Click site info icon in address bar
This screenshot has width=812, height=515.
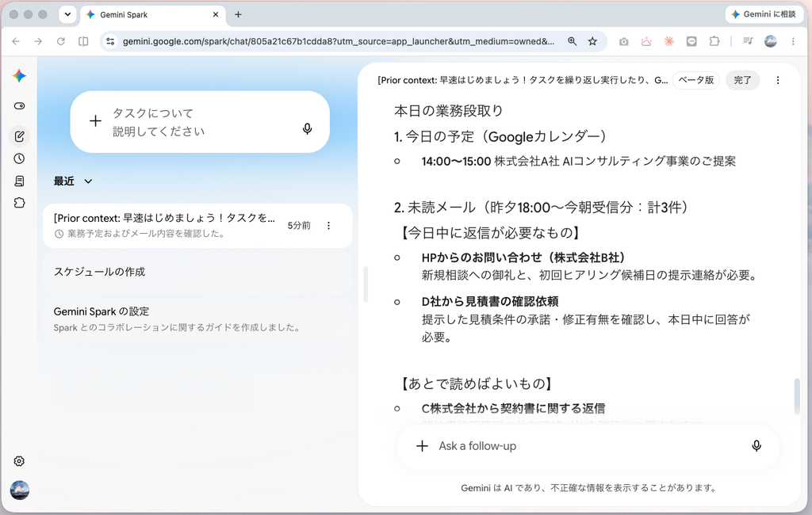[x=110, y=41]
